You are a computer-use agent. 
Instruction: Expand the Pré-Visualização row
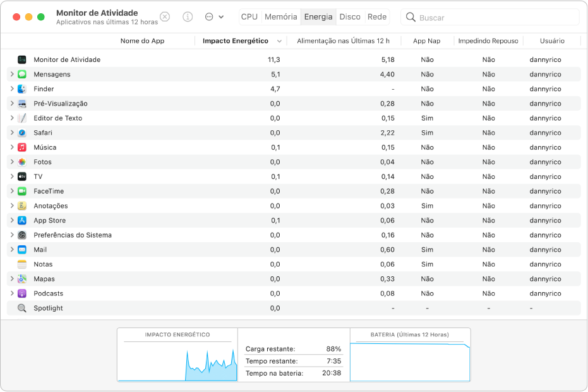pos(12,104)
